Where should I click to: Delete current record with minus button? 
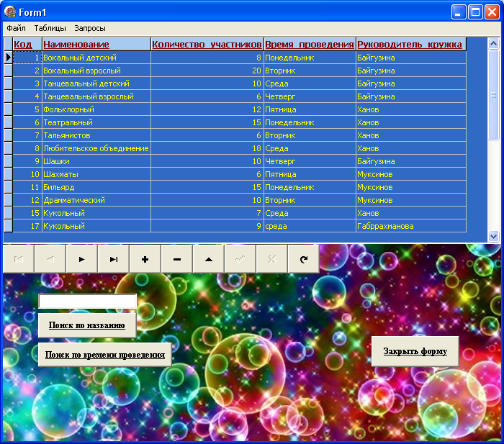pyautogui.click(x=177, y=259)
